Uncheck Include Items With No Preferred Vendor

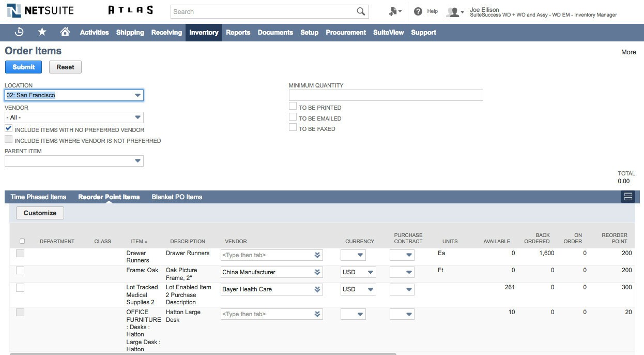click(x=9, y=129)
